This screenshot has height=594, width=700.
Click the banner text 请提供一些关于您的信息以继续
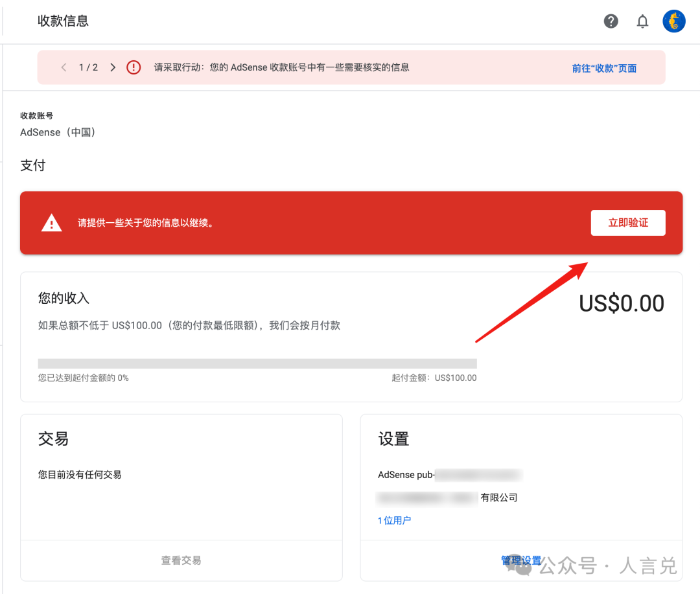click(x=147, y=223)
